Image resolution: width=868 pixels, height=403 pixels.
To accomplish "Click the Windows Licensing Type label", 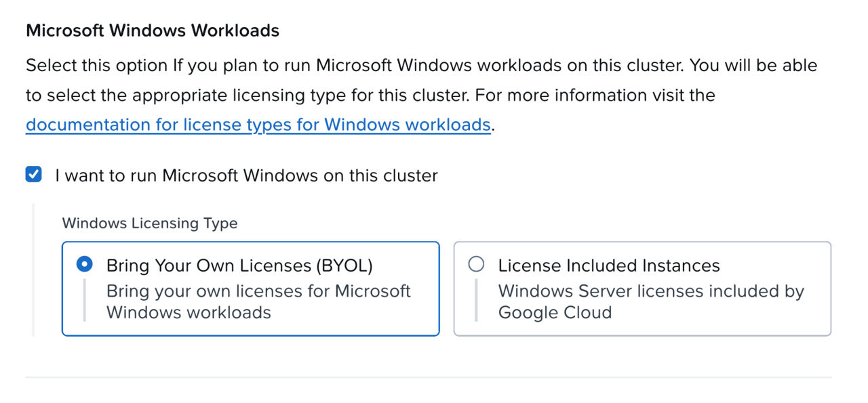I will pyautogui.click(x=151, y=223).
